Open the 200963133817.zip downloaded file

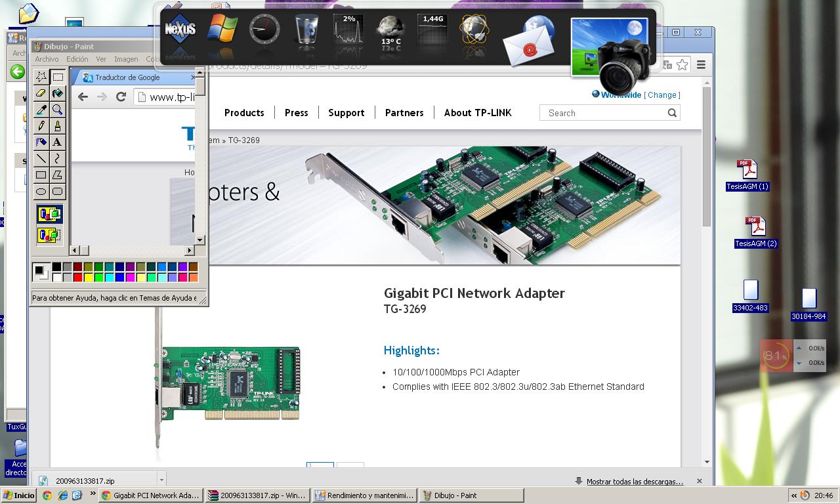97,481
